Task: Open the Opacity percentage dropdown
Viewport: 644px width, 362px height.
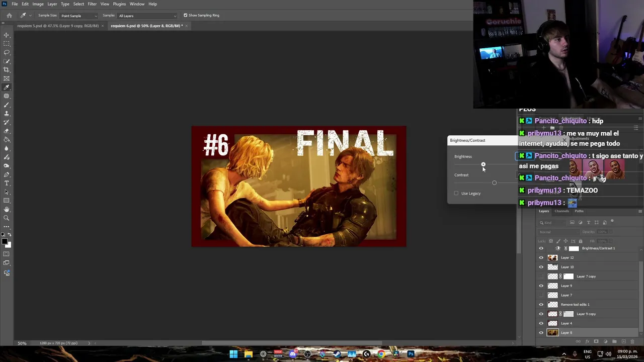Action: point(611,232)
